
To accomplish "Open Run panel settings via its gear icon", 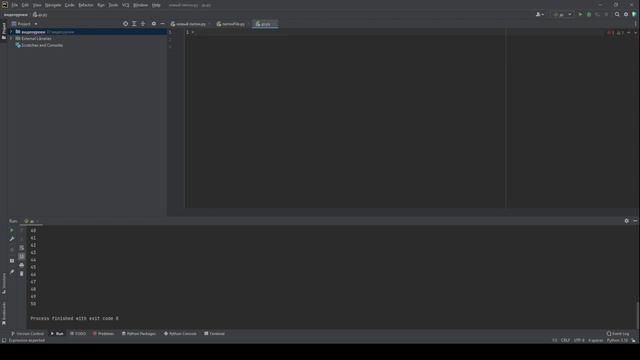I will (627, 221).
